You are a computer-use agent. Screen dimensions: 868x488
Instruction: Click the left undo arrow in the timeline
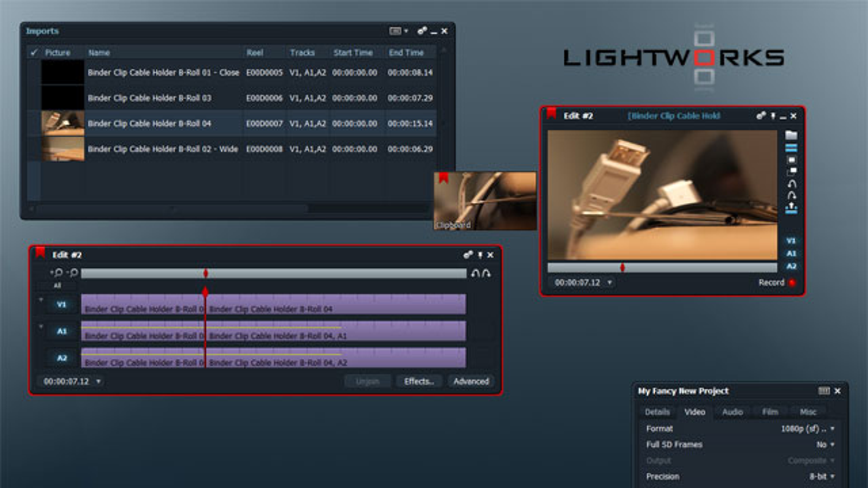click(x=475, y=273)
